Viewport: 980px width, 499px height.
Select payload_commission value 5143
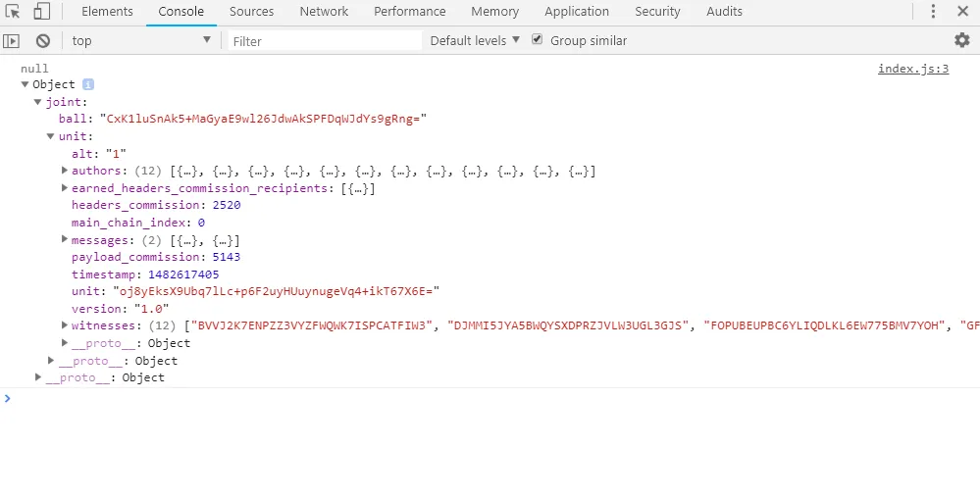[227, 257]
